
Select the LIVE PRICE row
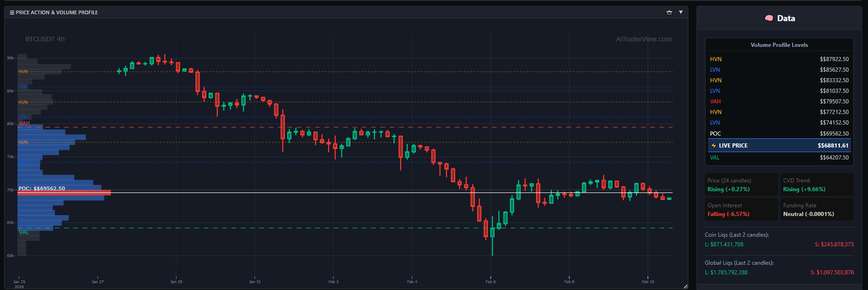(779, 146)
